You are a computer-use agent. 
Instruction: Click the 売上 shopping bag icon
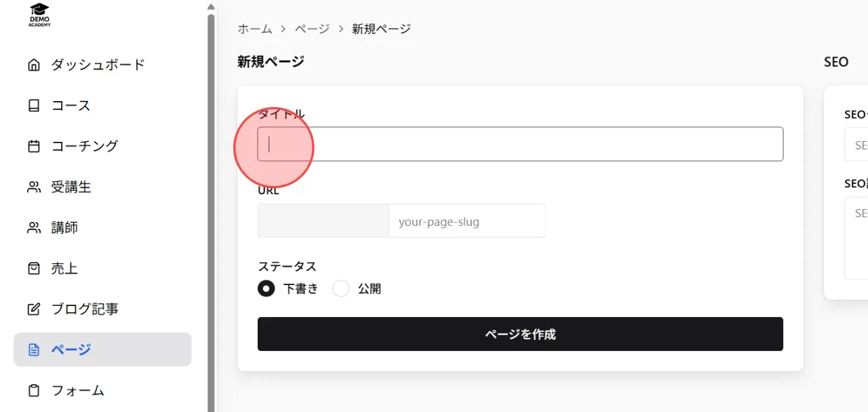34,269
